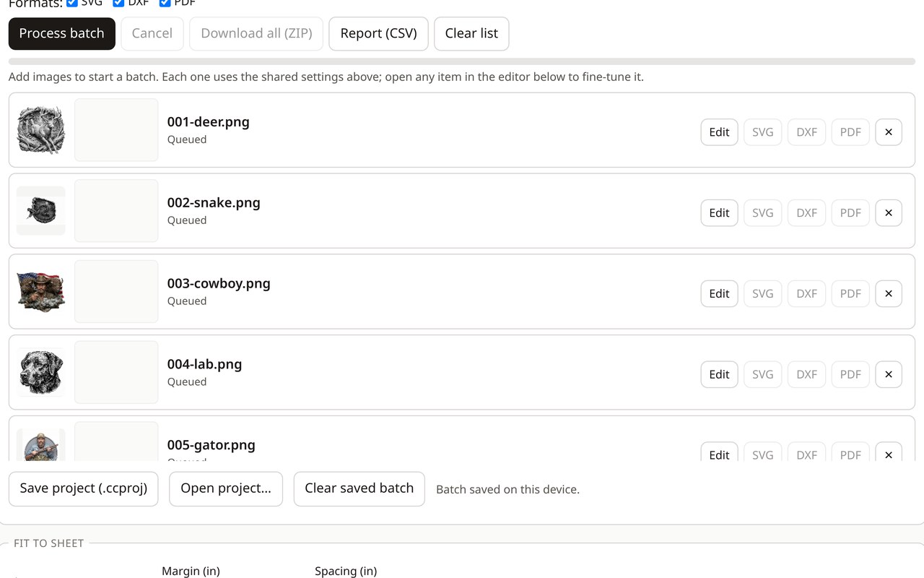Screen dimensions: 924x578
Task: Download DXF for 003-cowboy.png
Action: 807,294
